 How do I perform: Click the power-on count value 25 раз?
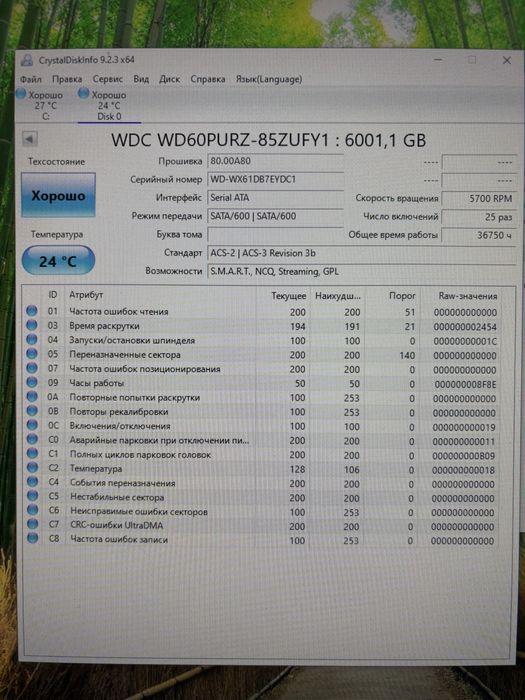pyautogui.click(x=479, y=217)
